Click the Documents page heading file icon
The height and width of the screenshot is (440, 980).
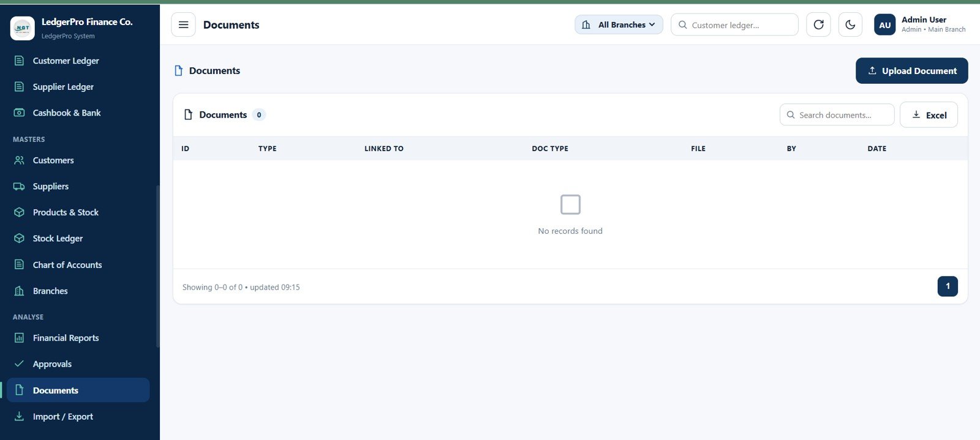pyautogui.click(x=179, y=70)
